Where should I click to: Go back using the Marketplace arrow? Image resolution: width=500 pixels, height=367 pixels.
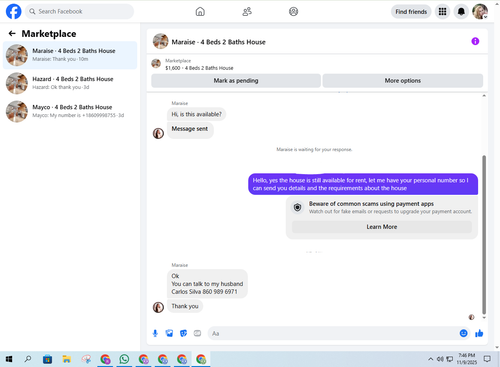[12, 33]
